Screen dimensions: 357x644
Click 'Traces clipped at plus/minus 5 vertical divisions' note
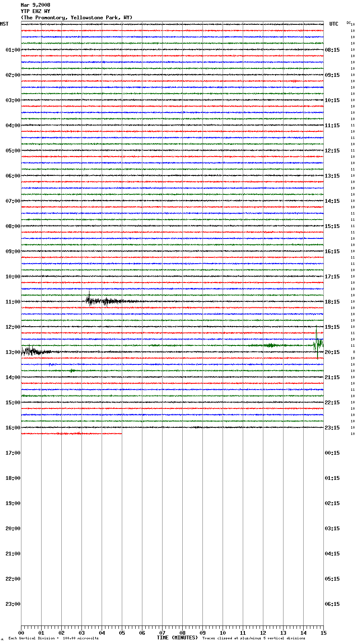tap(254, 639)
